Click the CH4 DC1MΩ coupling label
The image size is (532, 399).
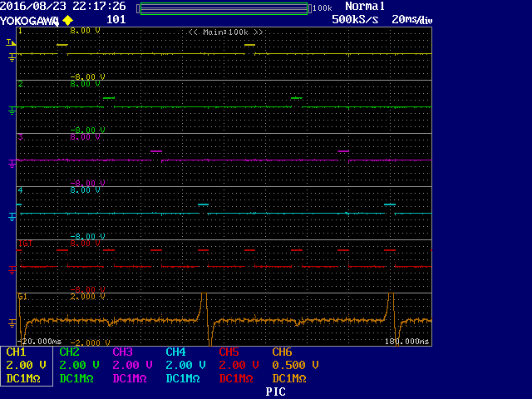click(183, 379)
